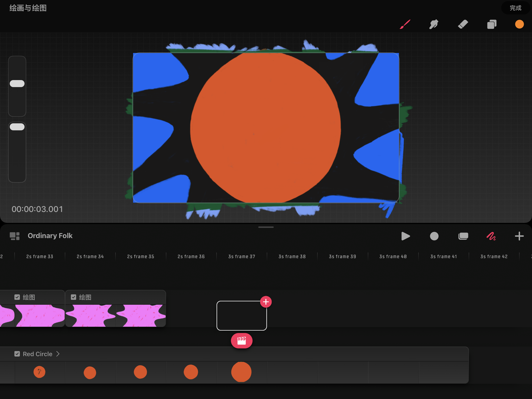Viewport: 532px width, 399px height.
Task: Toggle Red Circle track checkbox
Action: click(17, 354)
